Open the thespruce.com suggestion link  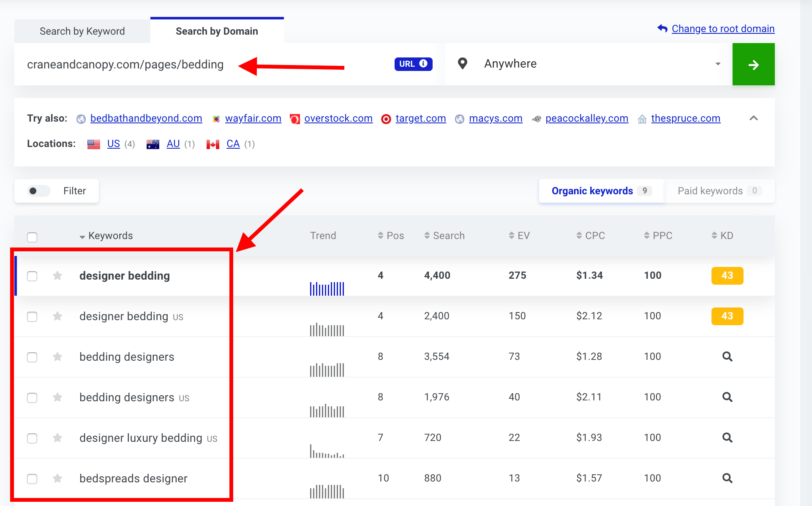685,119
